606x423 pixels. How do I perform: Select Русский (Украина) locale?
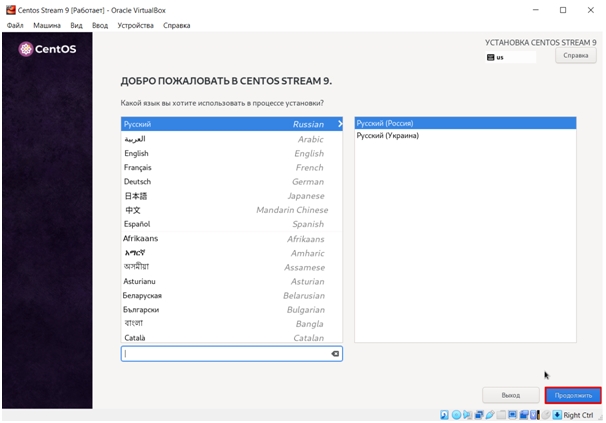(387, 136)
